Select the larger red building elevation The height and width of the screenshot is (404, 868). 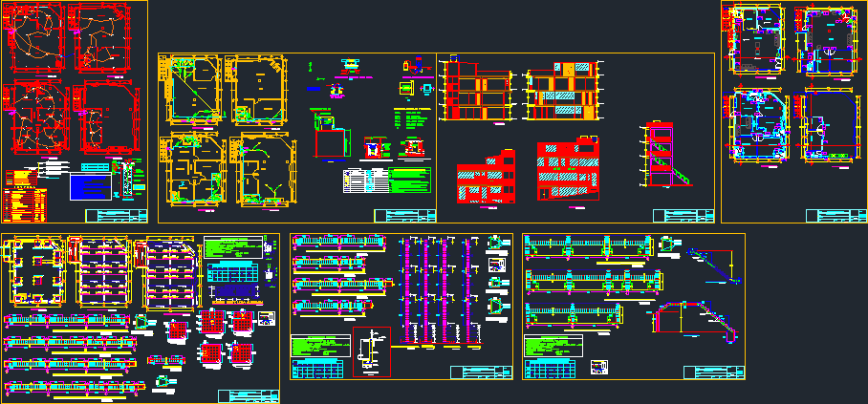(569, 170)
